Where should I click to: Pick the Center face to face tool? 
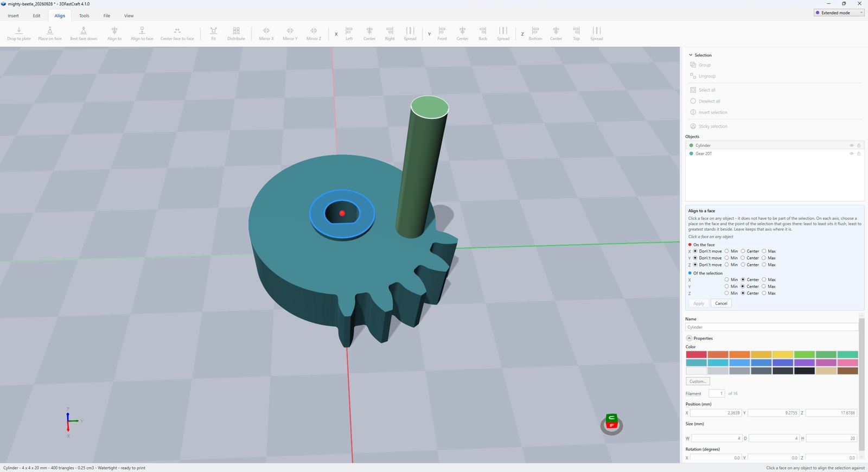pyautogui.click(x=177, y=34)
